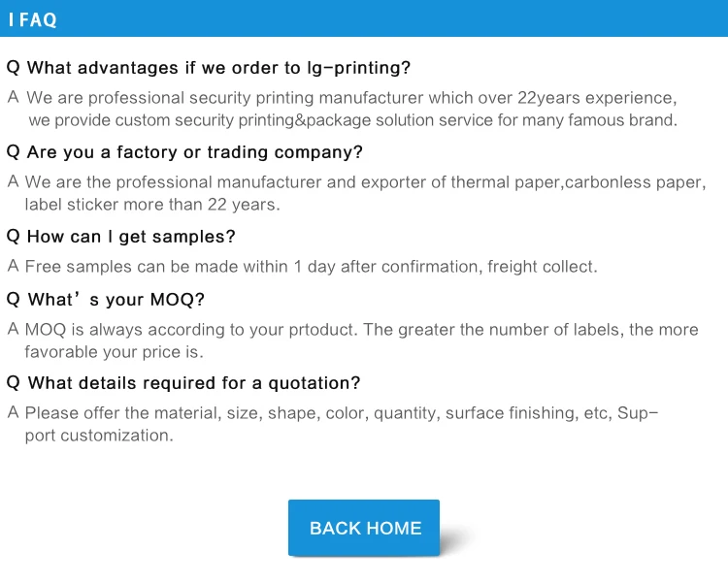Click the A marker beside the thermal paper answer
The width and height of the screenshot is (728, 583).
(13, 182)
